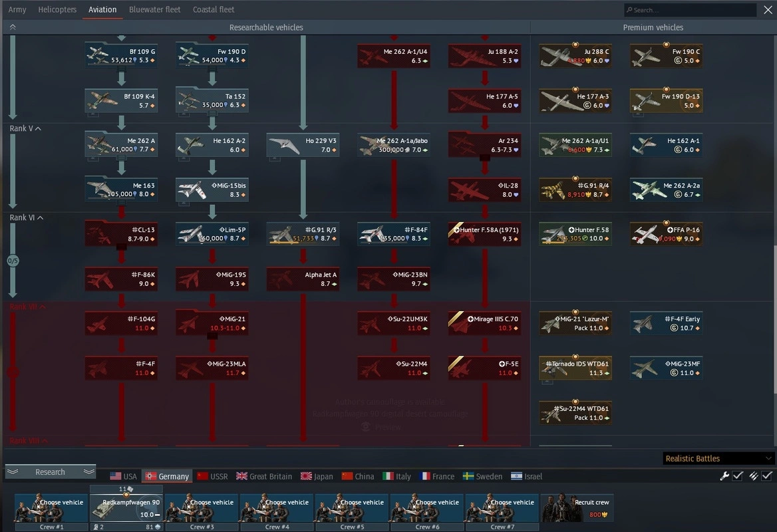Collapse the tree with the top-left chevron
The height and width of the screenshot is (532, 777).
pos(12,27)
